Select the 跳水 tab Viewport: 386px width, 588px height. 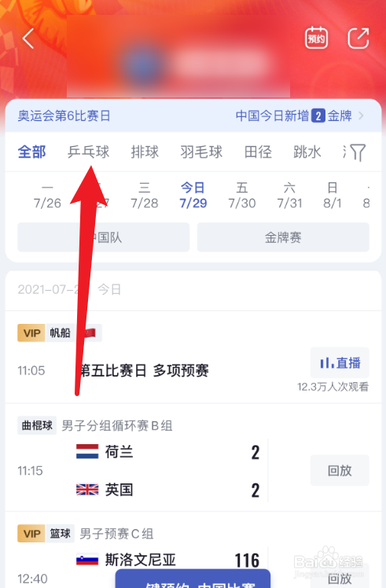tap(307, 152)
